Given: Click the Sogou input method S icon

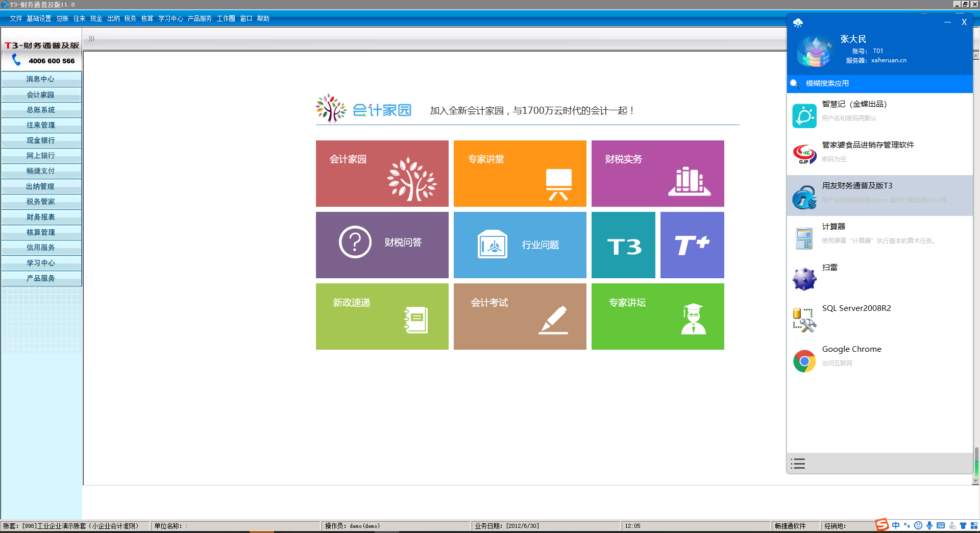Looking at the screenshot, I should tap(881, 525).
